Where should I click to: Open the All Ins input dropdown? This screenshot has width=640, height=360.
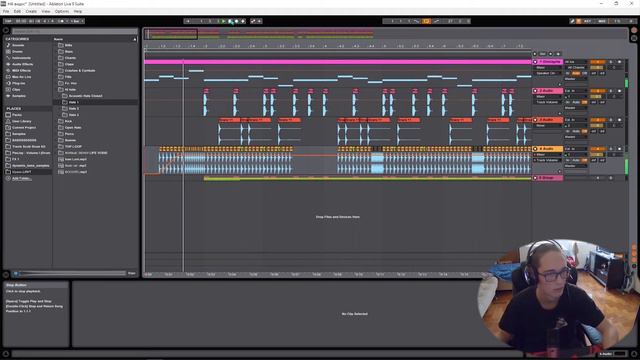click(576, 62)
